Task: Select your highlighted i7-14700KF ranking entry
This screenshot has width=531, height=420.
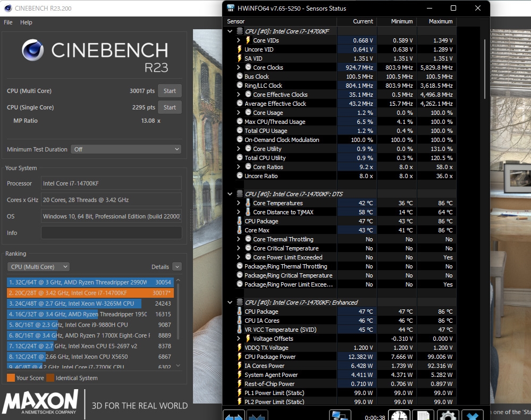Action: (x=90, y=292)
